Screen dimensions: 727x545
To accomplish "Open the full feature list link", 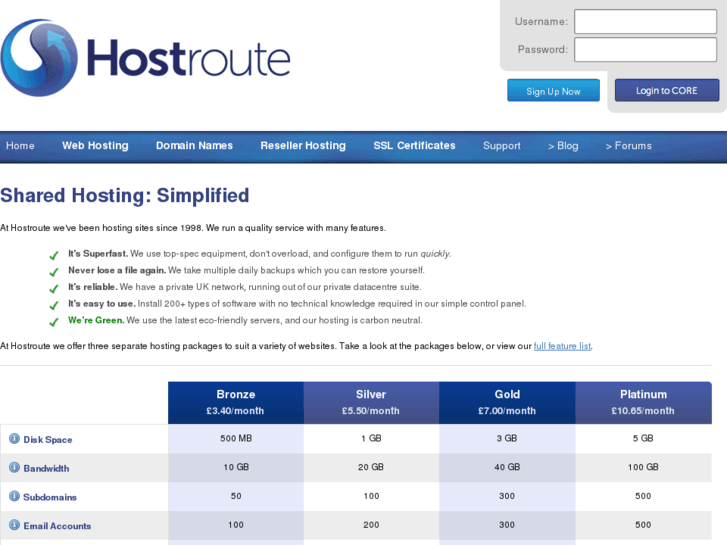I will pyautogui.click(x=562, y=346).
